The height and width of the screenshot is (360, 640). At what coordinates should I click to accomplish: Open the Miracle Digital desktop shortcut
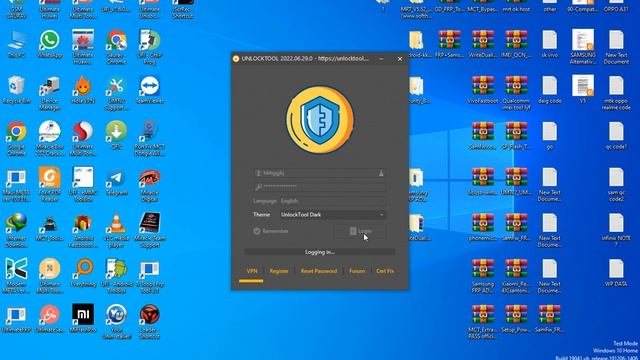click(x=149, y=184)
